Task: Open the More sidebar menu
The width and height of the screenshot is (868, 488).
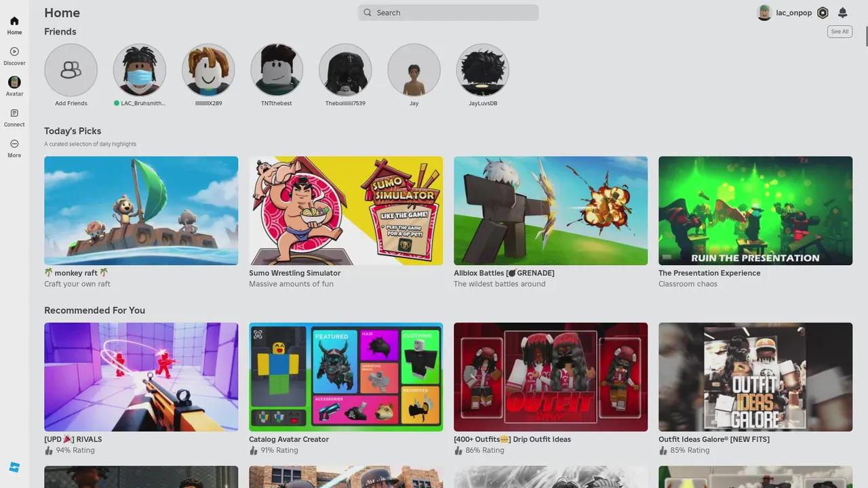Action: (x=14, y=144)
